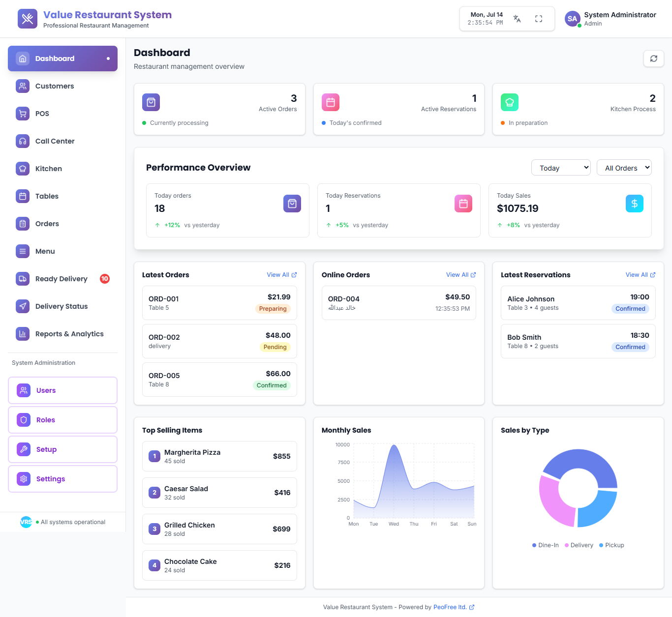
Task: Click the language translate icon
Action: (x=517, y=19)
